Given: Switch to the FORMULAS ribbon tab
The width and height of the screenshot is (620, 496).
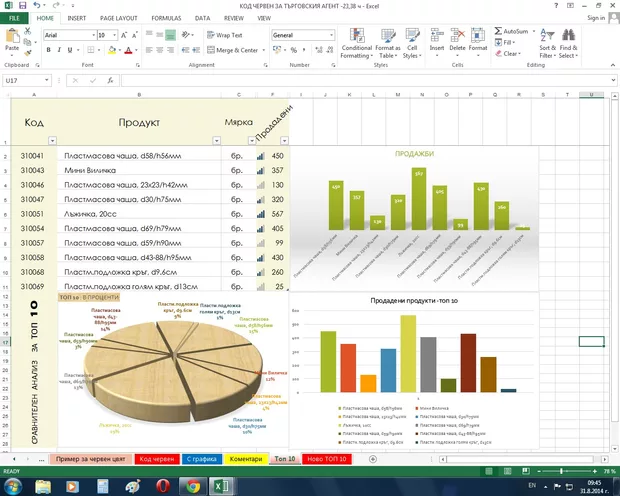Looking at the screenshot, I should coord(168,18).
